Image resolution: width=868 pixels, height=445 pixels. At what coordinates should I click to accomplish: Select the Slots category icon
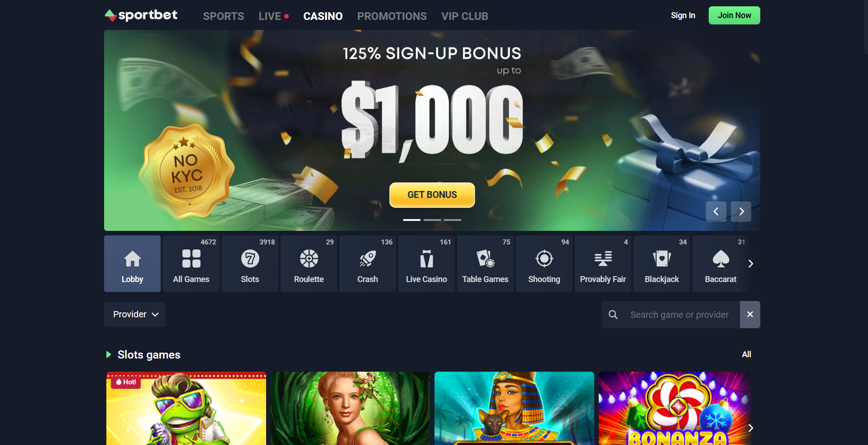click(250, 263)
